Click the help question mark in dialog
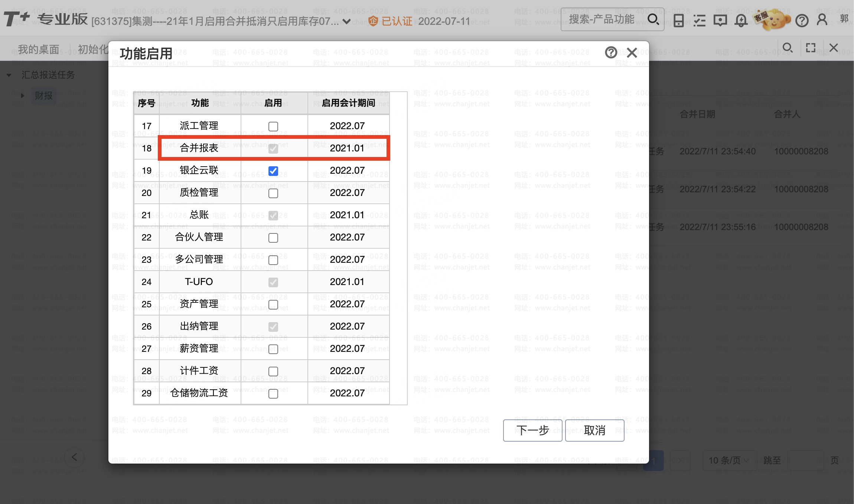Screen dimensions: 854x504 click(611, 52)
